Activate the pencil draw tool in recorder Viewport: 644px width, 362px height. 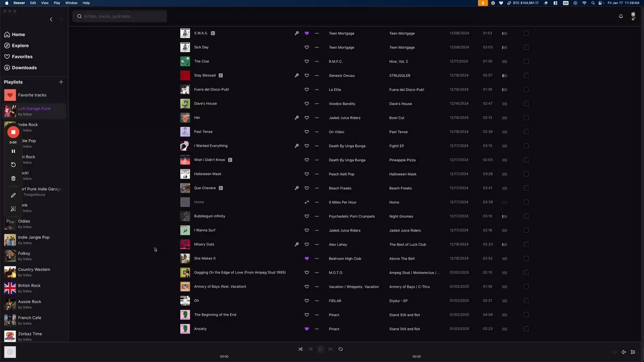13,195
